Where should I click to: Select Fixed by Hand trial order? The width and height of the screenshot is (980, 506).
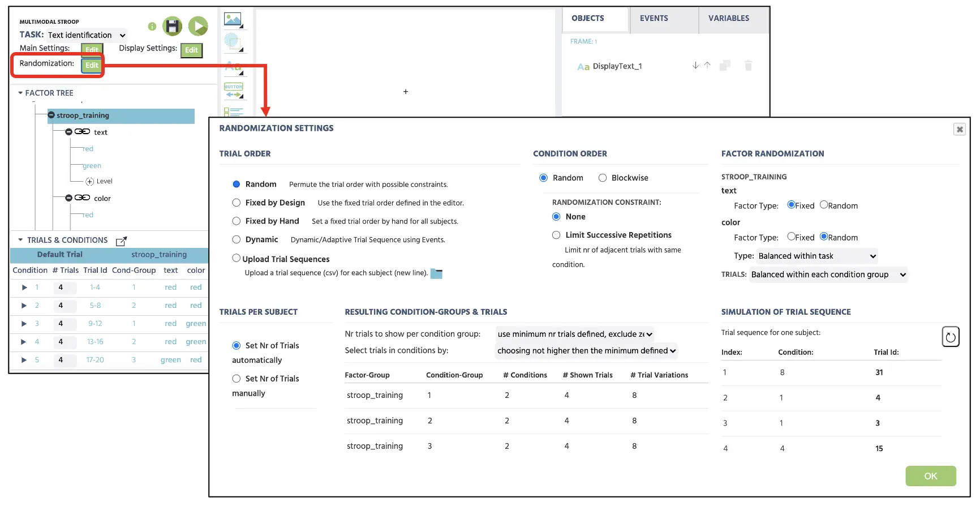click(x=237, y=221)
